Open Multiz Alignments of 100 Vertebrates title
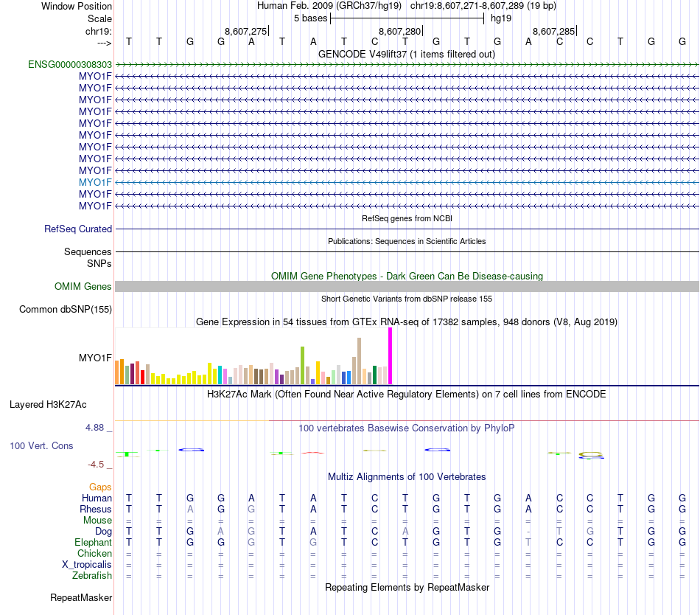700x615 pixels. click(407, 476)
